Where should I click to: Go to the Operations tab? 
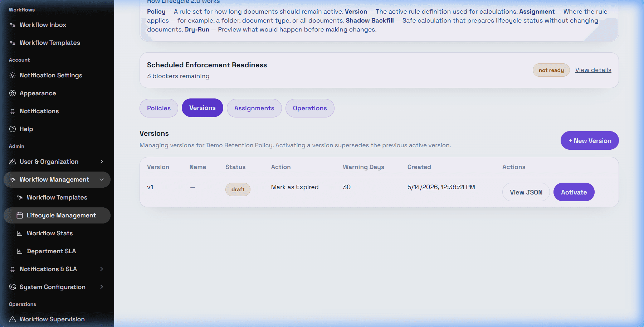coord(310,108)
